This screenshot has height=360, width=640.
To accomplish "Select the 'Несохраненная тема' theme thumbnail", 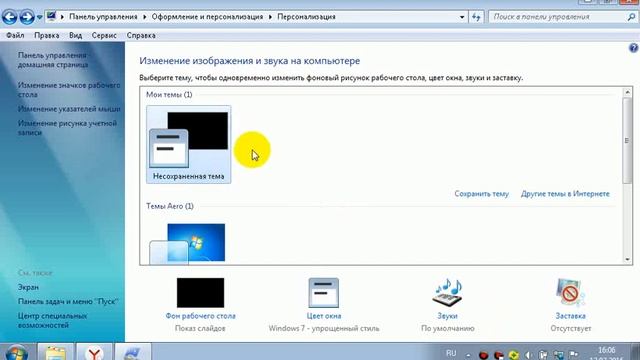I will point(189,144).
